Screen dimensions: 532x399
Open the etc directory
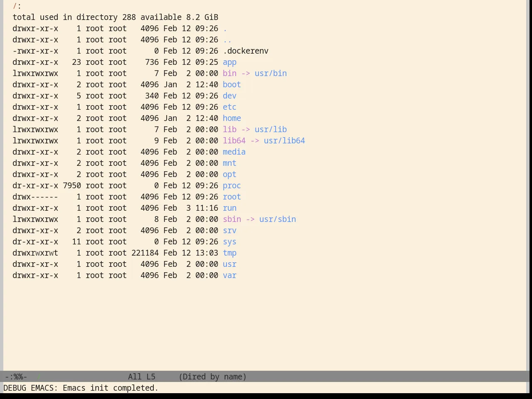229,107
